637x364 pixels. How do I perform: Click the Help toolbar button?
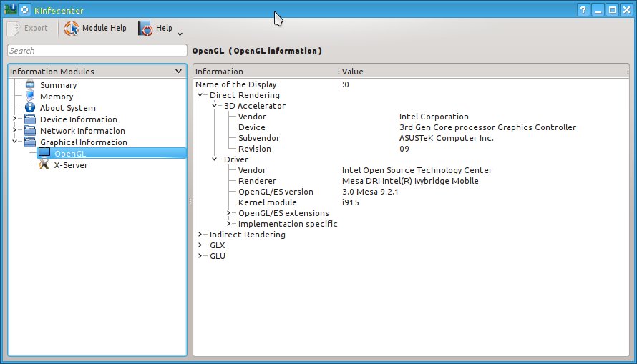(155, 29)
